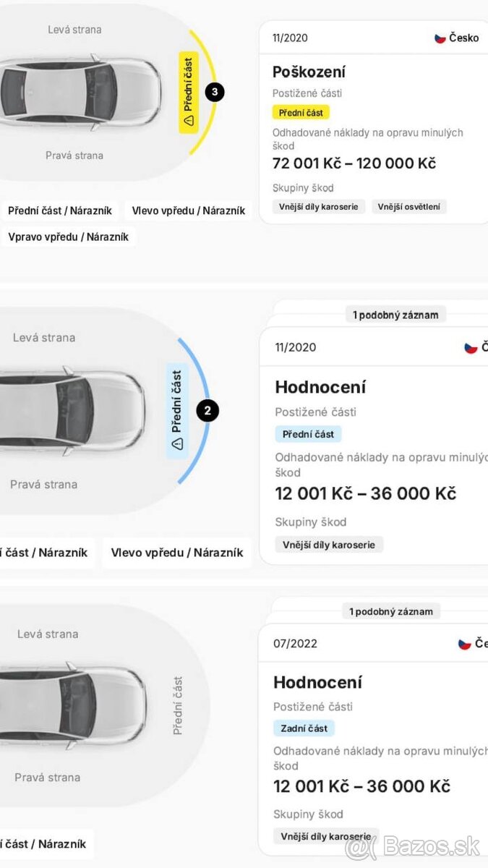Select the Vlevo vpředu / Nárazník tag
This screenshot has height=868, width=488.
(x=188, y=210)
